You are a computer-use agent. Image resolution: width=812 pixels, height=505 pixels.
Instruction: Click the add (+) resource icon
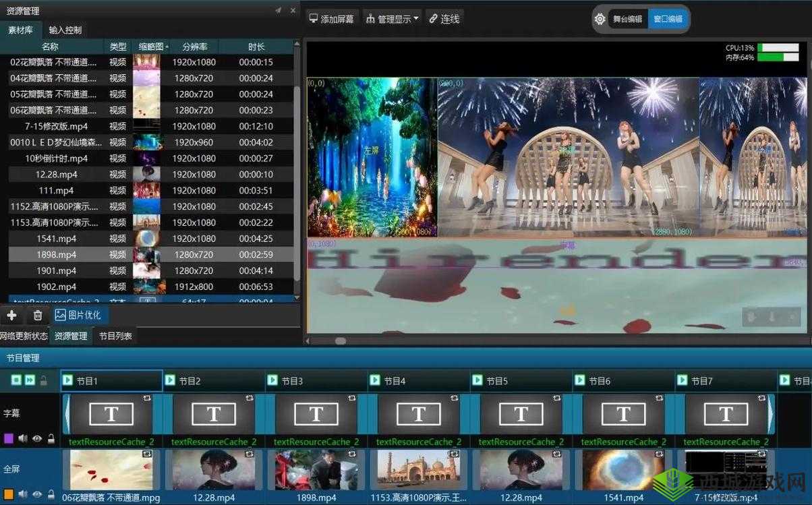point(11,315)
